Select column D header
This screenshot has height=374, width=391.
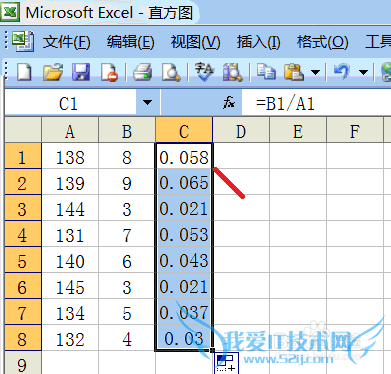click(x=241, y=131)
